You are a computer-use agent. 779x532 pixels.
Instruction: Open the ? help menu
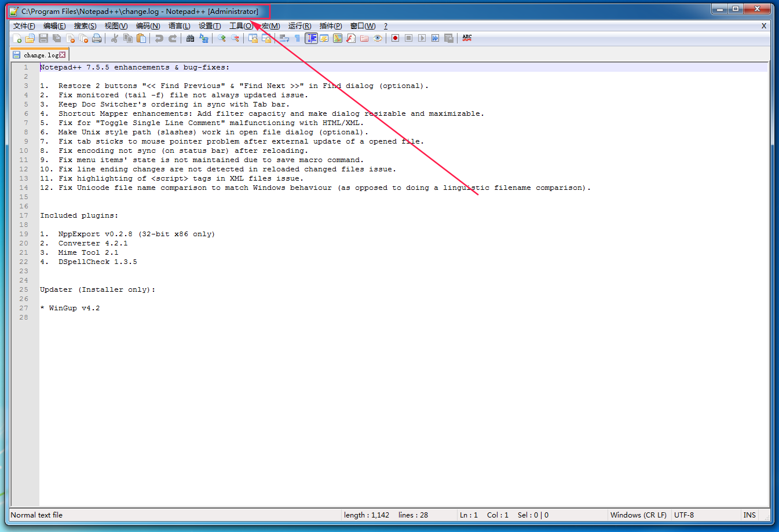click(386, 26)
